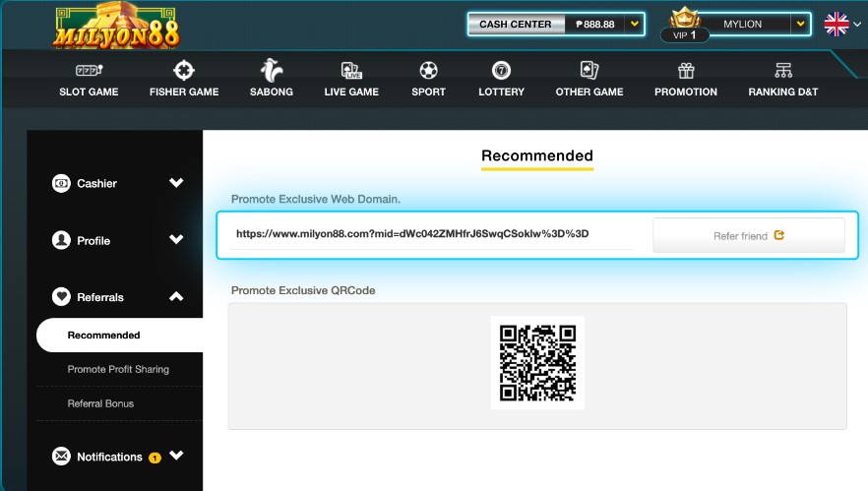This screenshot has height=491, width=868.
Task: Click the Cashier label text
Action: (x=96, y=183)
